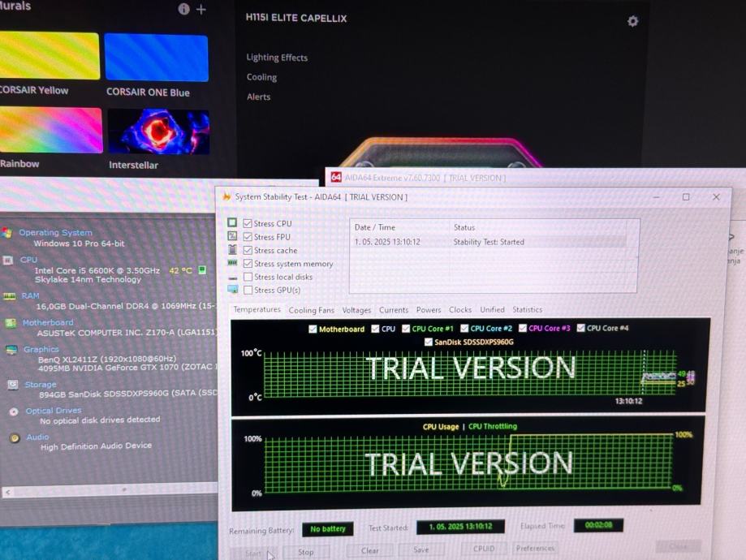The height and width of the screenshot is (560, 746).
Task: Open Lighting Effects in iCUE
Action: (x=277, y=58)
